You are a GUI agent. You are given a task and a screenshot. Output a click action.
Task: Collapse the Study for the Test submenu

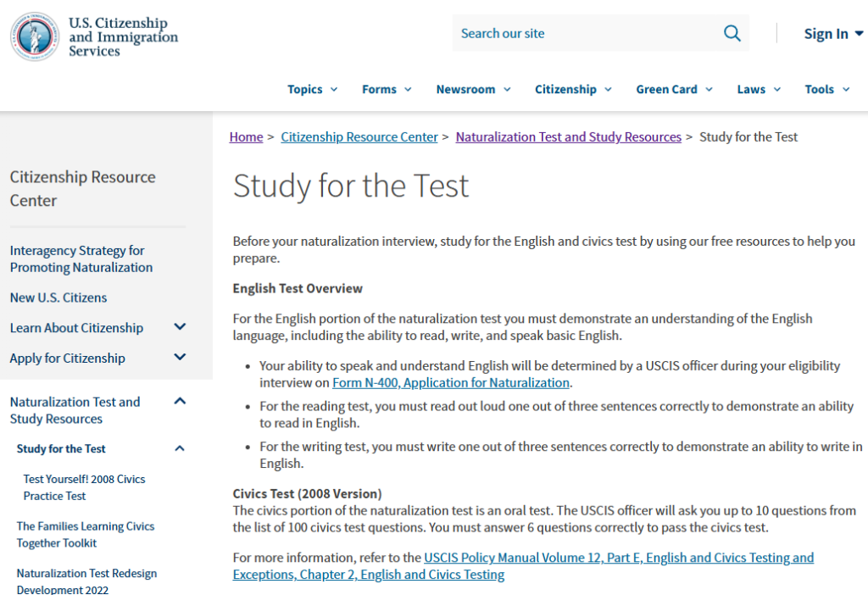pos(180,448)
